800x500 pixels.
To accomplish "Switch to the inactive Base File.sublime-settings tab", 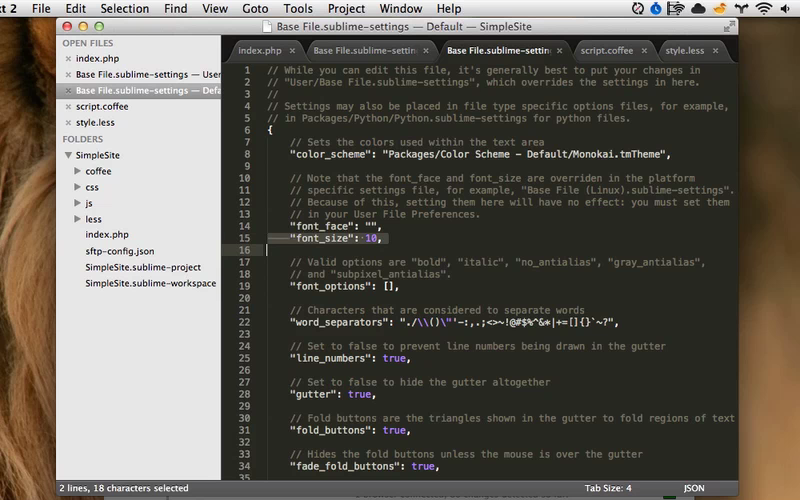I will coord(365,51).
